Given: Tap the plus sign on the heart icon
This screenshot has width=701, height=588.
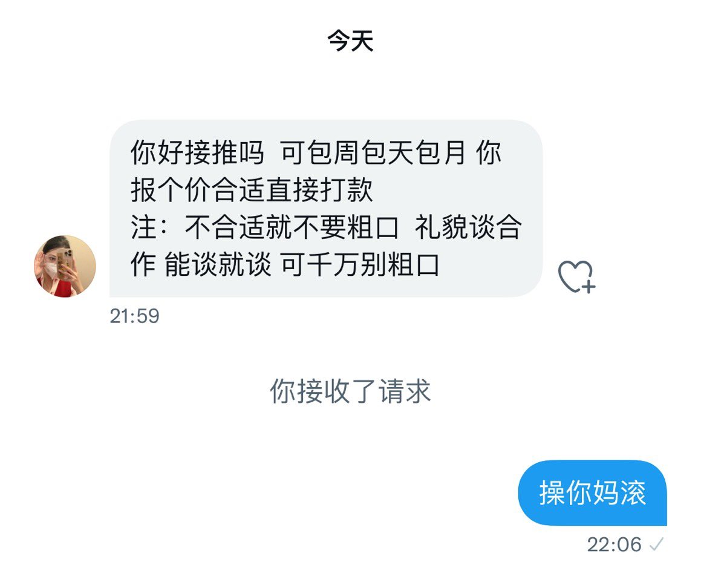Looking at the screenshot, I should 589,286.
